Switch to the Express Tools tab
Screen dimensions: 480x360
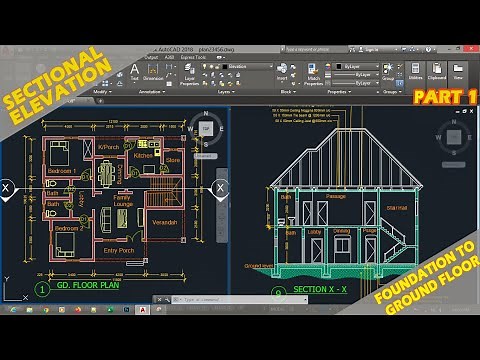193,57
